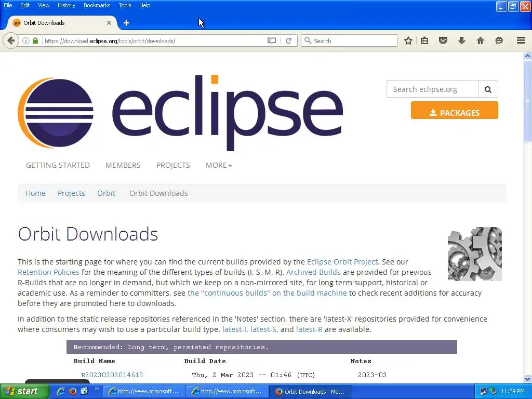This screenshot has height=399, width=532.
Task: Launch Internet Explorer from quick launch
Action: 61,391
